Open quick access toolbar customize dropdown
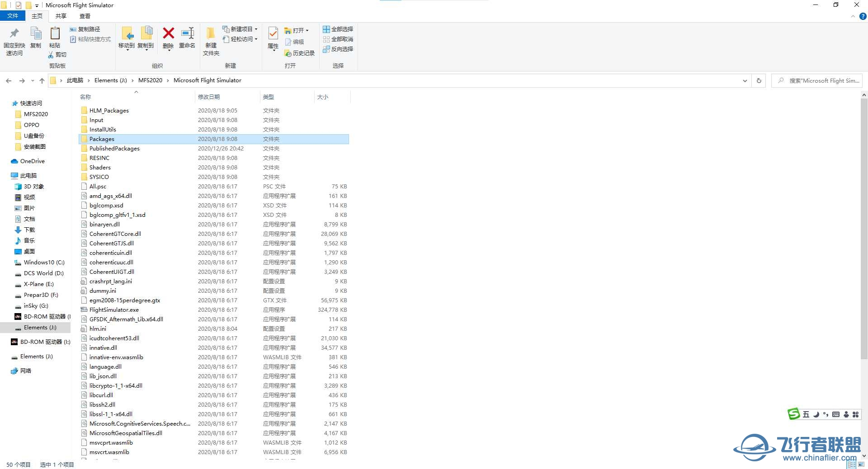Viewport: 868px width, 469px height. pos(37,5)
